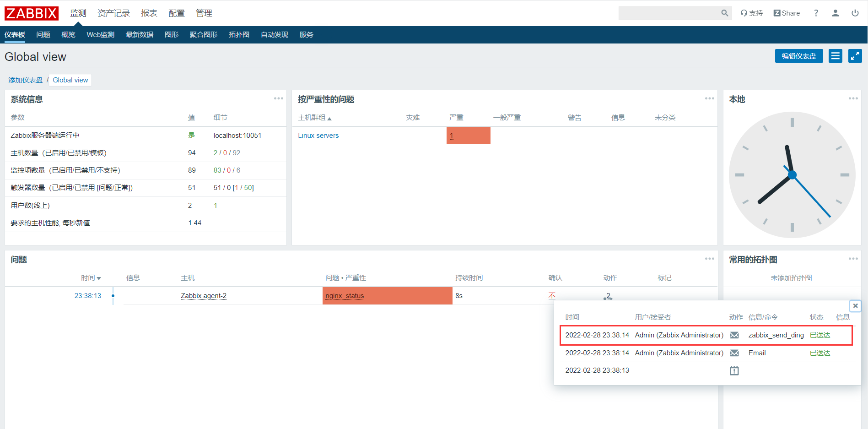
Task: Open the 支持 support link
Action: tap(752, 13)
